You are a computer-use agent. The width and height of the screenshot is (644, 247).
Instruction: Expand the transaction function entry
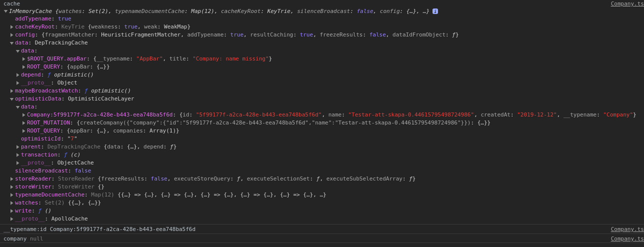pos(18,155)
